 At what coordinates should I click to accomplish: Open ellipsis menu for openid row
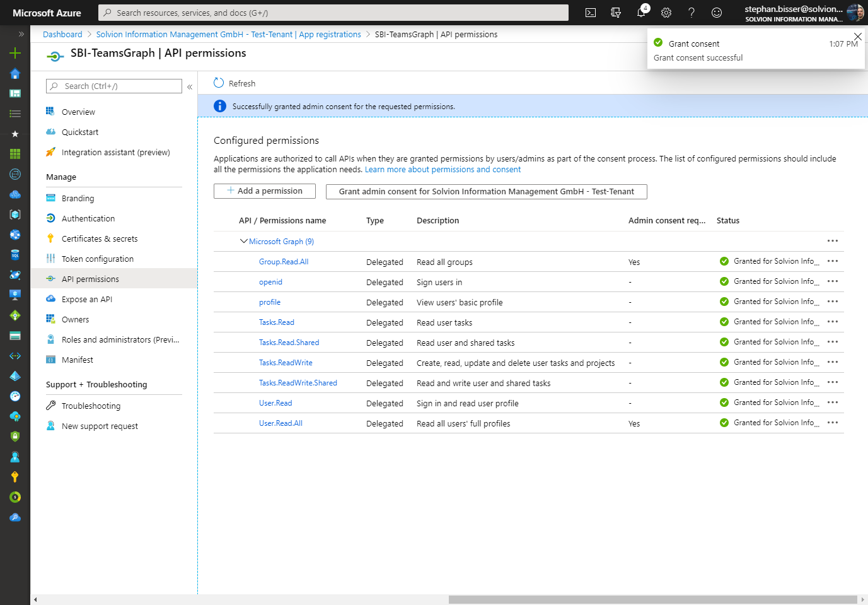tap(833, 281)
